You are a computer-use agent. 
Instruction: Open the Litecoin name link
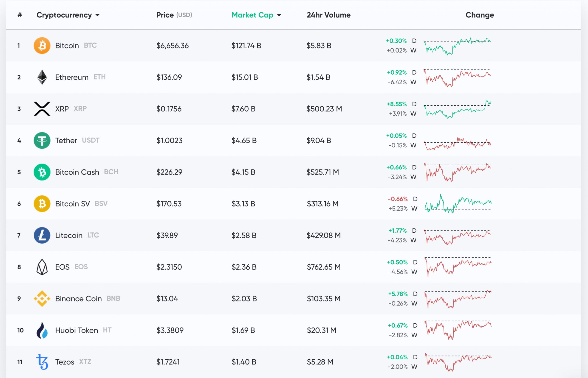coord(69,235)
